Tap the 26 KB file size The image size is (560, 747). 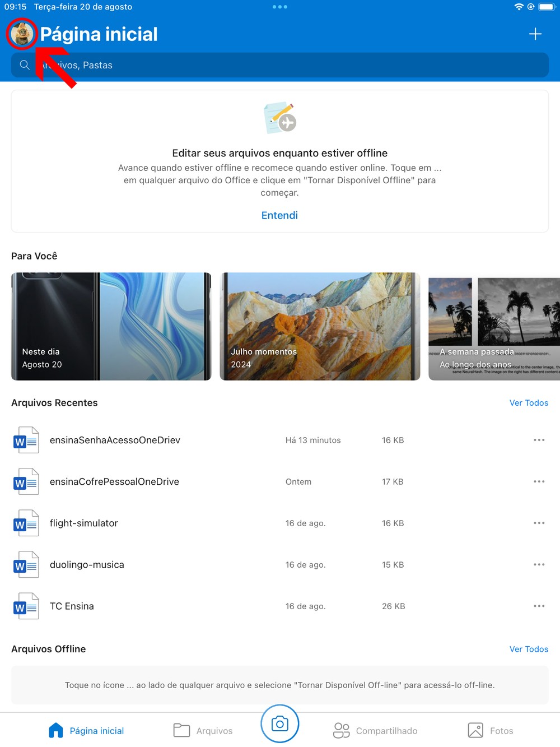click(394, 606)
